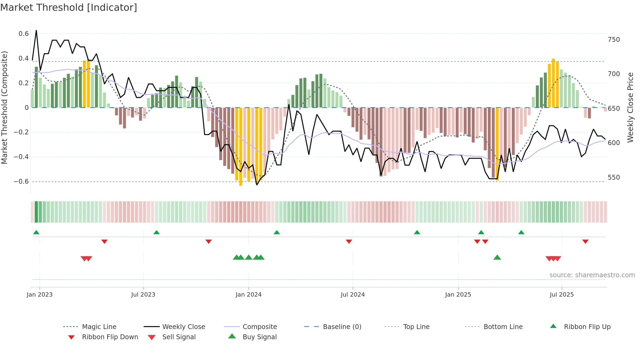The width and height of the screenshot is (644, 362).
Task: Click the Jan 2023 x-axis label
Action: coord(39,295)
